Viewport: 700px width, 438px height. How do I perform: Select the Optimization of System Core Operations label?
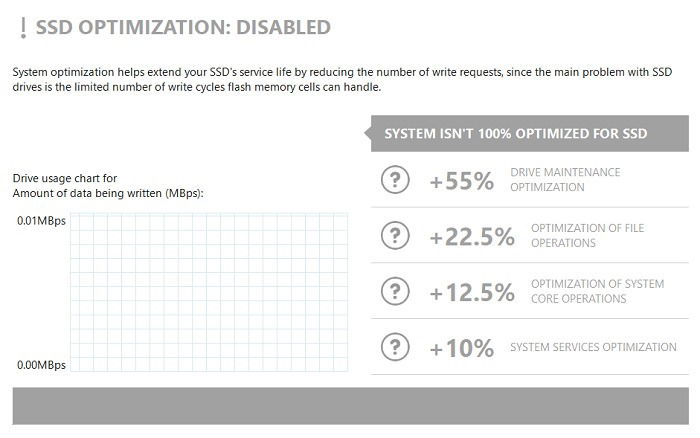click(597, 291)
